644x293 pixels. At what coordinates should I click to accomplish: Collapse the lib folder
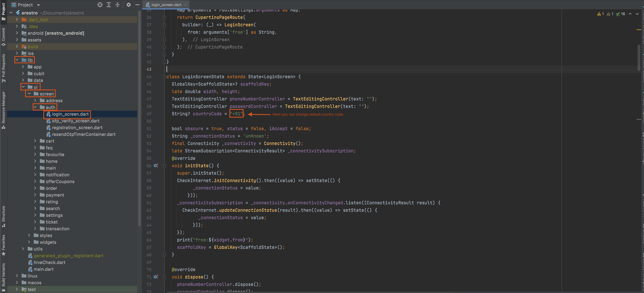pyautogui.click(x=17, y=60)
